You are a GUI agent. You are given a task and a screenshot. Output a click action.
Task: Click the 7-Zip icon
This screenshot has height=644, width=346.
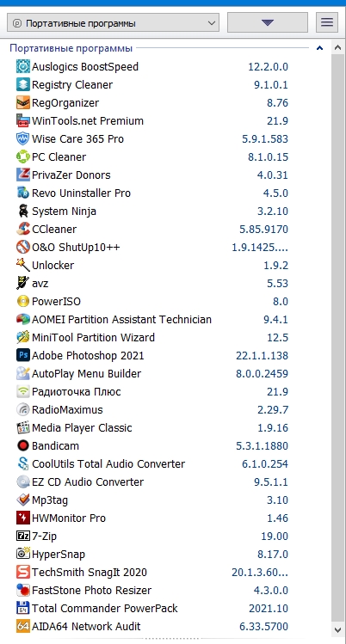[x=23, y=536]
